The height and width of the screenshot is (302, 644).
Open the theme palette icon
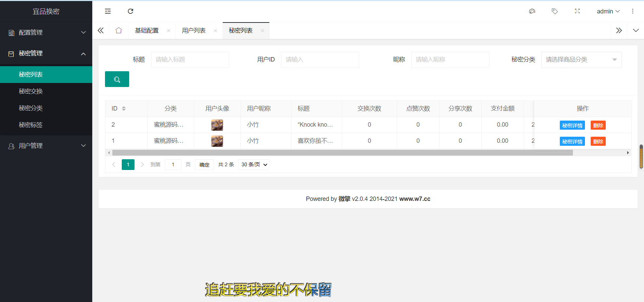tap(532, 11)
